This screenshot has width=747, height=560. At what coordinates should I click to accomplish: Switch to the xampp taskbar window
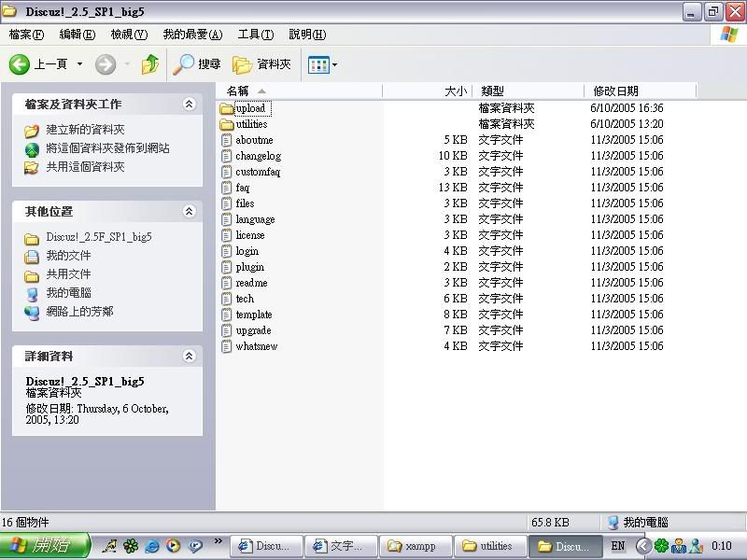416,546
